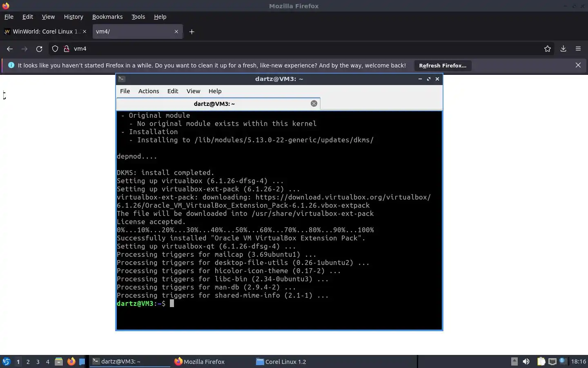This screenshot has width=588, height=368.
Task: Open Firefox History menu
Action: [73, 17]
